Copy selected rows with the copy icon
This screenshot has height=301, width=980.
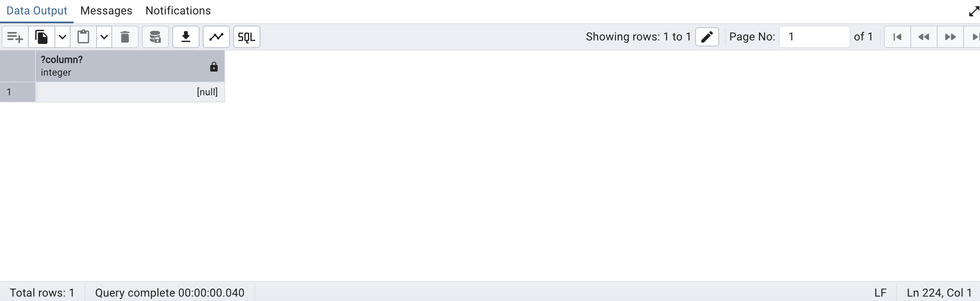41,37
